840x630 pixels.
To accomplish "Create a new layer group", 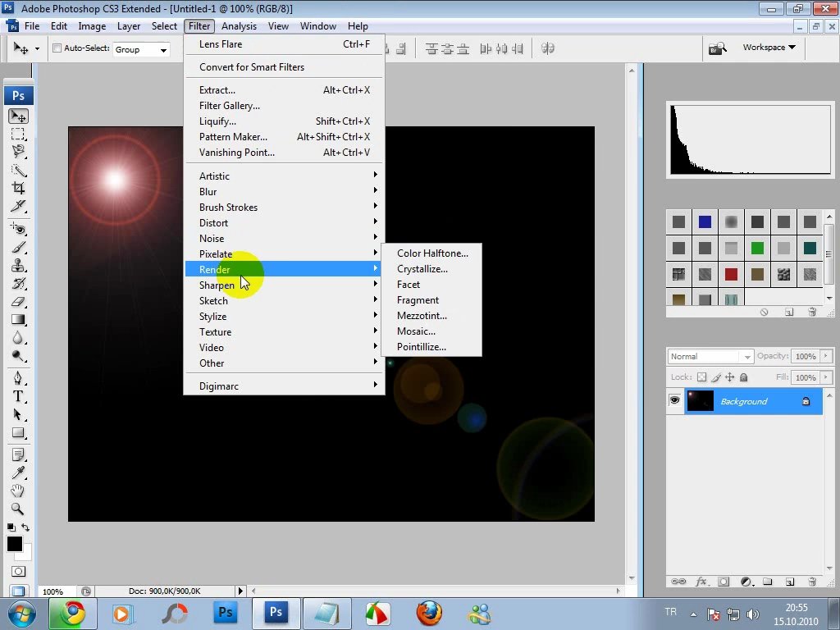I will pyautogui.click(x=768, y=582).
